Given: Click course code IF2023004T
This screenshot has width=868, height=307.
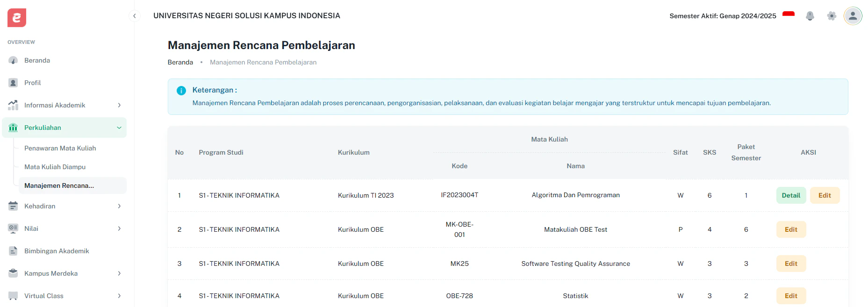Looking at the screenshot, I should pos(459,195).
